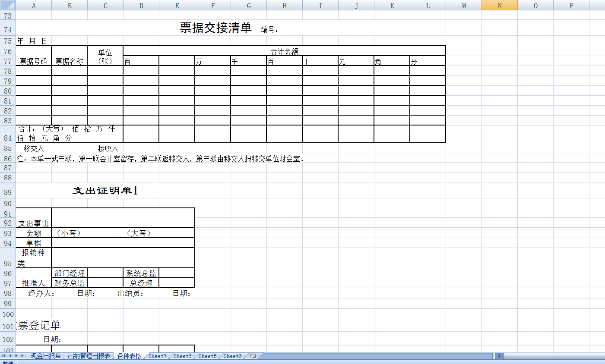
Task: Click the 年 月 日 date cell
Action: 32,41
